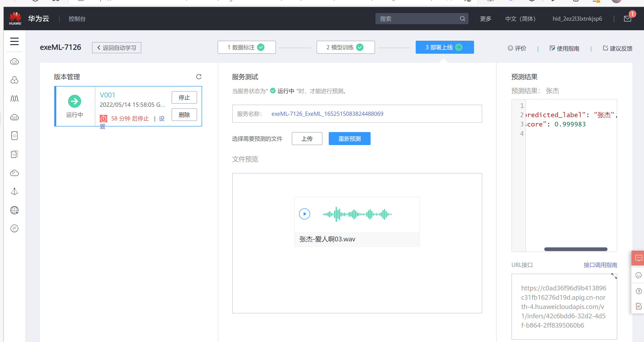
Task: Open the pyramid-shaped network sidebar icon
Action: 14,191
